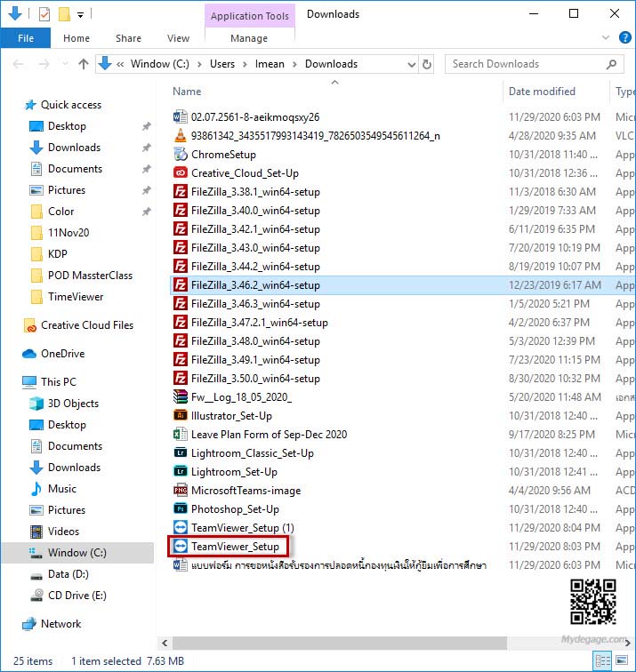Click the search magnifier icon
This screenshot has height=672, width=636.
[612, 64]
